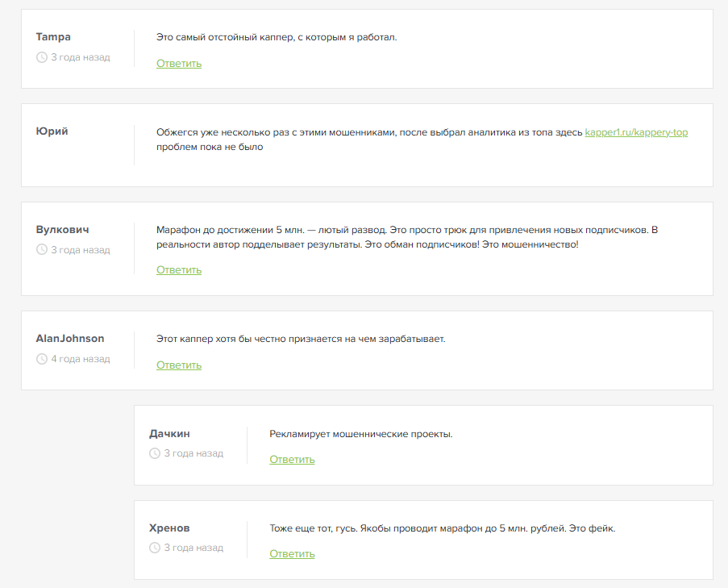Click the clock icon under Хренов's name

click(155, 548)
